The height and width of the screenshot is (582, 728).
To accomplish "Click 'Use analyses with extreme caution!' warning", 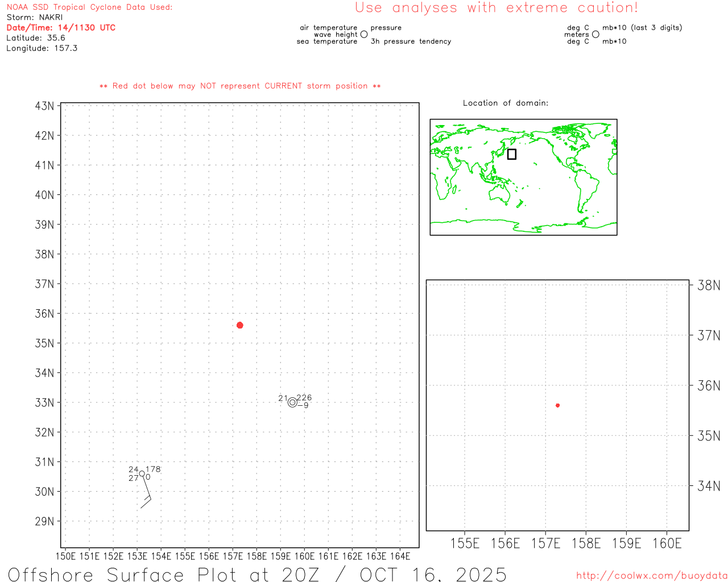I will (x=497, y=7).
